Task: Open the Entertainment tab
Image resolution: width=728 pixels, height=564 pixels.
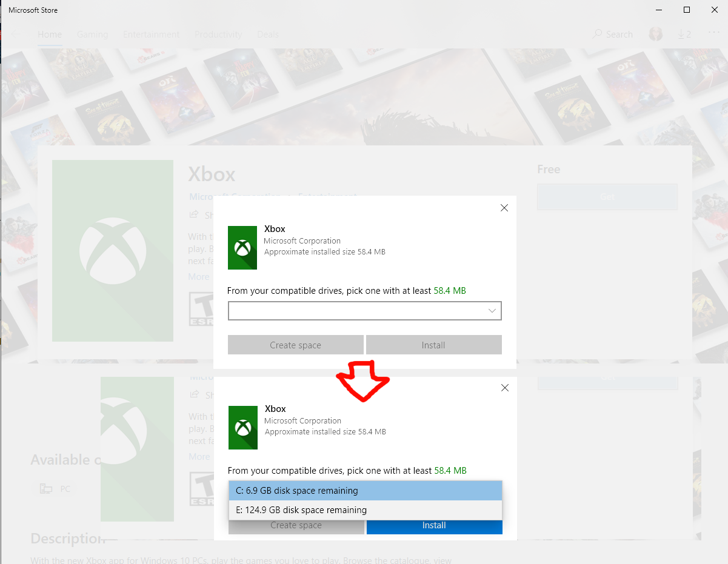Action: pyautogui.click(x=151, y=35)
